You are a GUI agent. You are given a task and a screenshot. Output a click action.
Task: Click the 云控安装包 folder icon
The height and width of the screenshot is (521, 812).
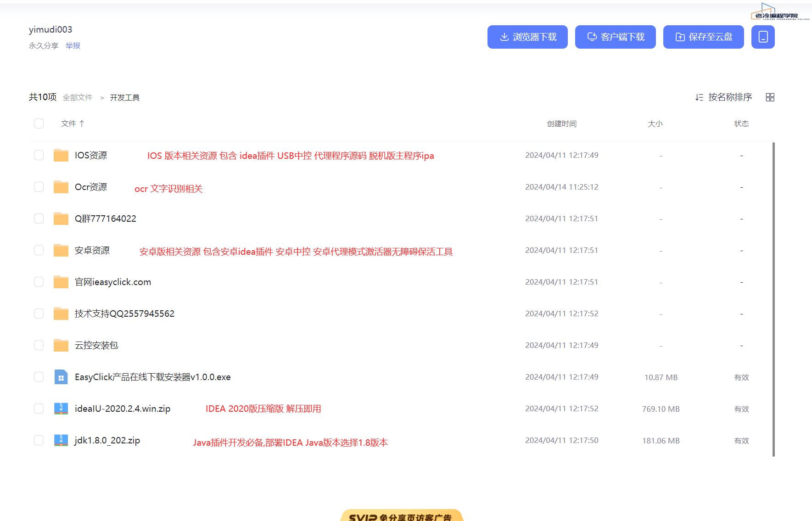61,345
